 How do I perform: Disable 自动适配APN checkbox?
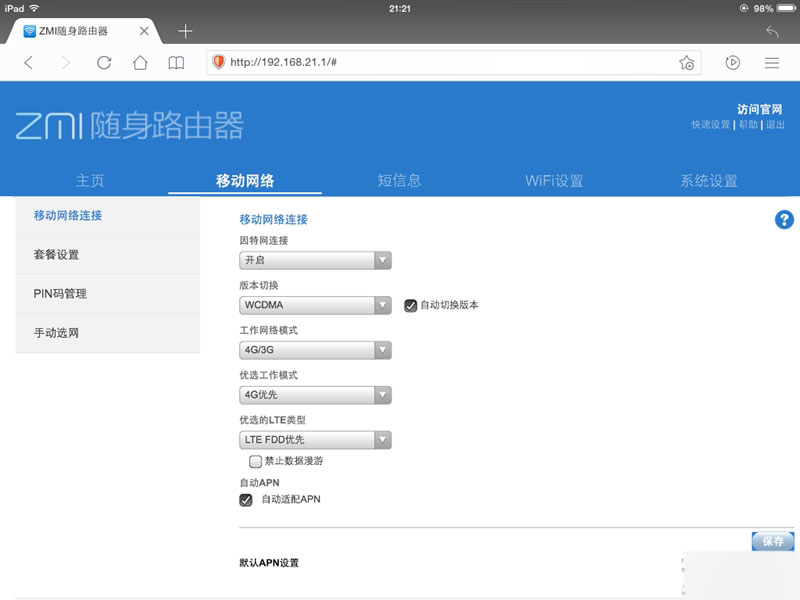(244, 499)
